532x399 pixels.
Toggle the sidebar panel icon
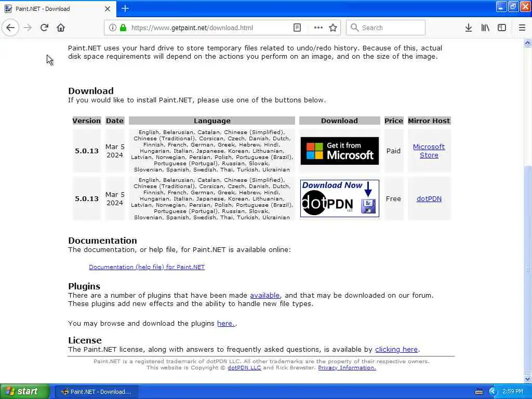click(502, 28)
